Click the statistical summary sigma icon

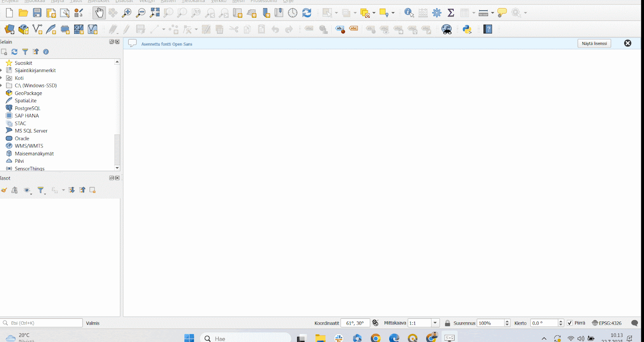pyautogui.click(x=451, y=13)
